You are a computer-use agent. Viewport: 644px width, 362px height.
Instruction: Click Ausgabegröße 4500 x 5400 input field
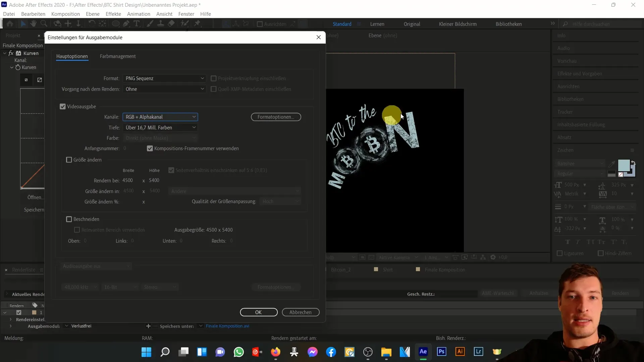pos(204,229)
